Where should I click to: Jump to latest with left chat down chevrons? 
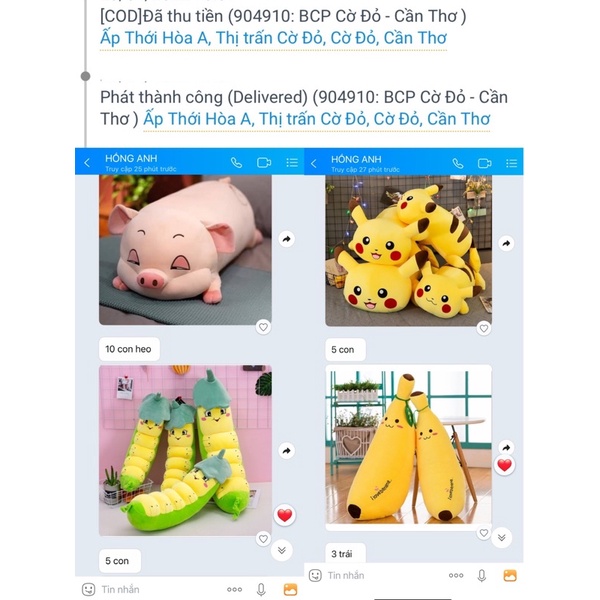pyautogui.click(x=282, y=551)
